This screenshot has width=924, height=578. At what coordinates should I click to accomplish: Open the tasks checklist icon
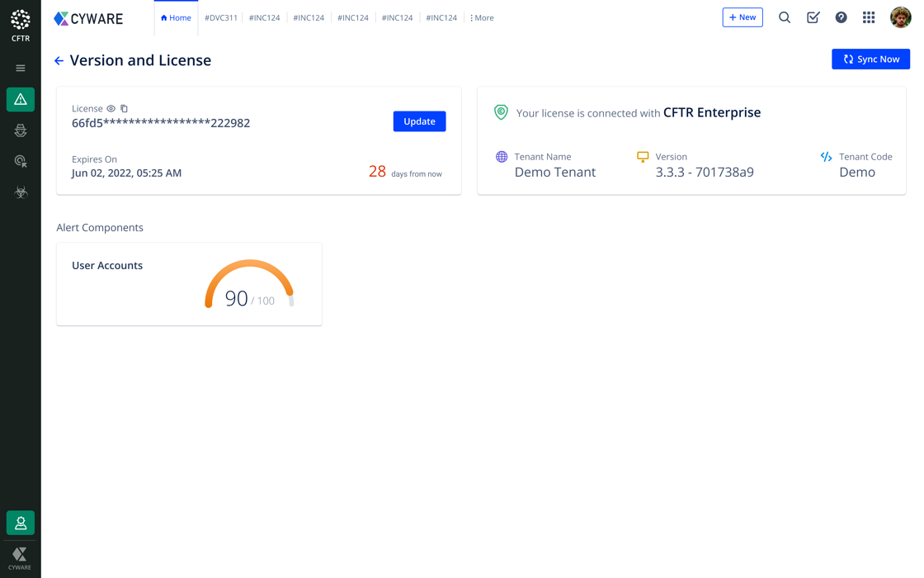(813, 17)
